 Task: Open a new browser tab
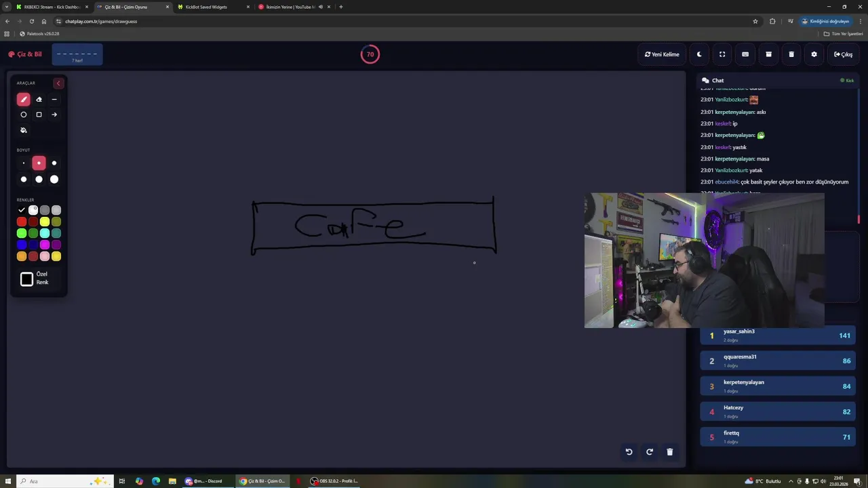[341, 7]
